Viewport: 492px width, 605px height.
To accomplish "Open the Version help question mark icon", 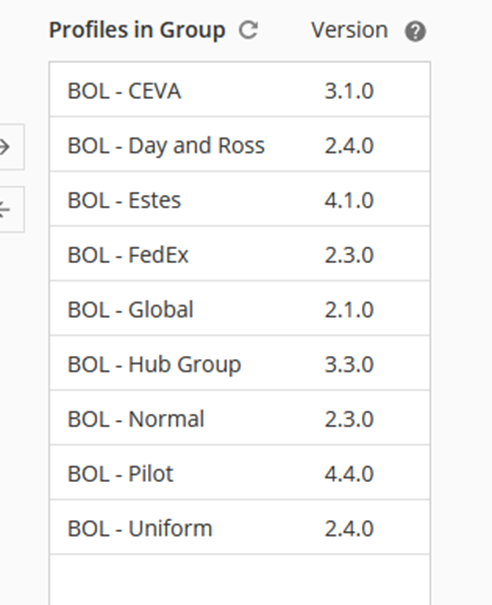I will coord(415,31).
